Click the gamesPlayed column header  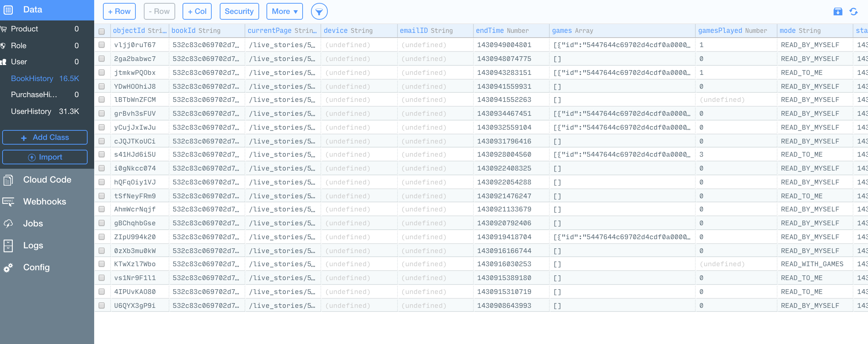point(736,31)
